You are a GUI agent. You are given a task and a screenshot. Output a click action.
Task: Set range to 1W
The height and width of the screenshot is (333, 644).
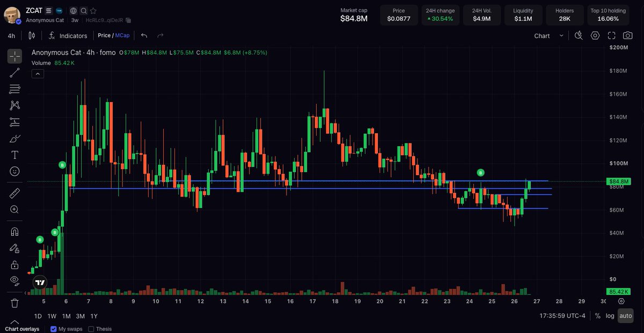[52, 316]
